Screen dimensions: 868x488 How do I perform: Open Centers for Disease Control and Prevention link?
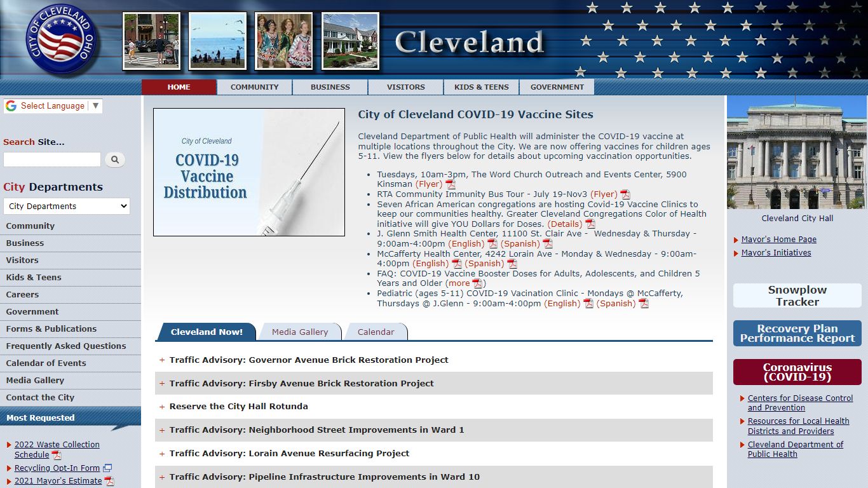tap(801, 403)
